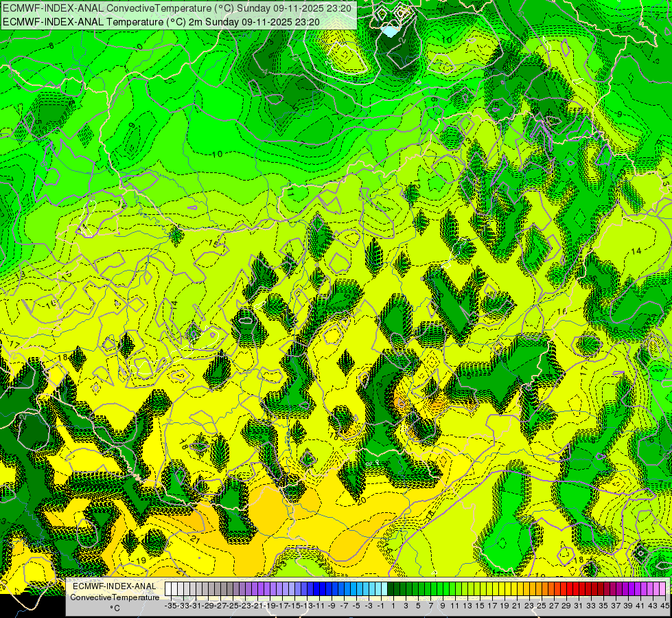The image size is (672, 618).
Task: Click legend tick value 43
Action: (x=653, y=606)
